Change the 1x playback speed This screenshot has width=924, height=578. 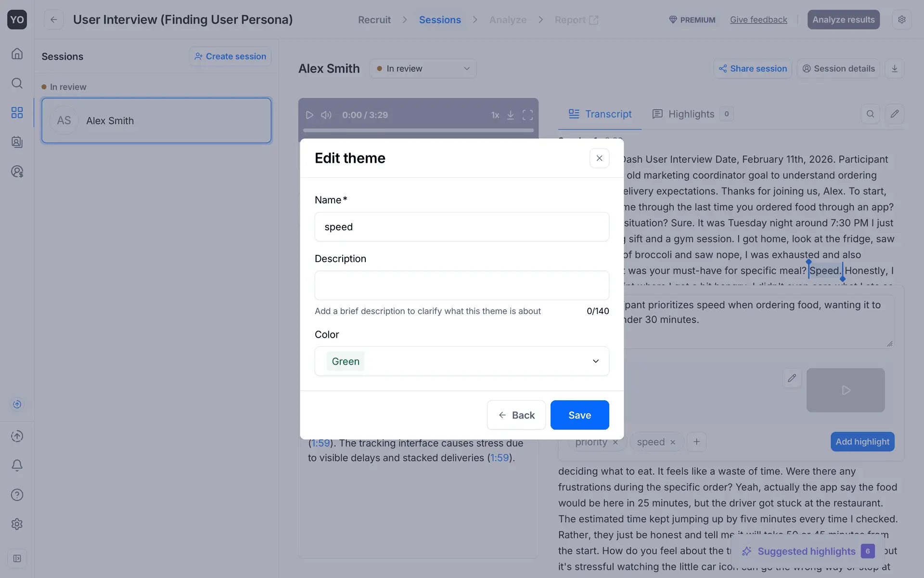point(495,115)
